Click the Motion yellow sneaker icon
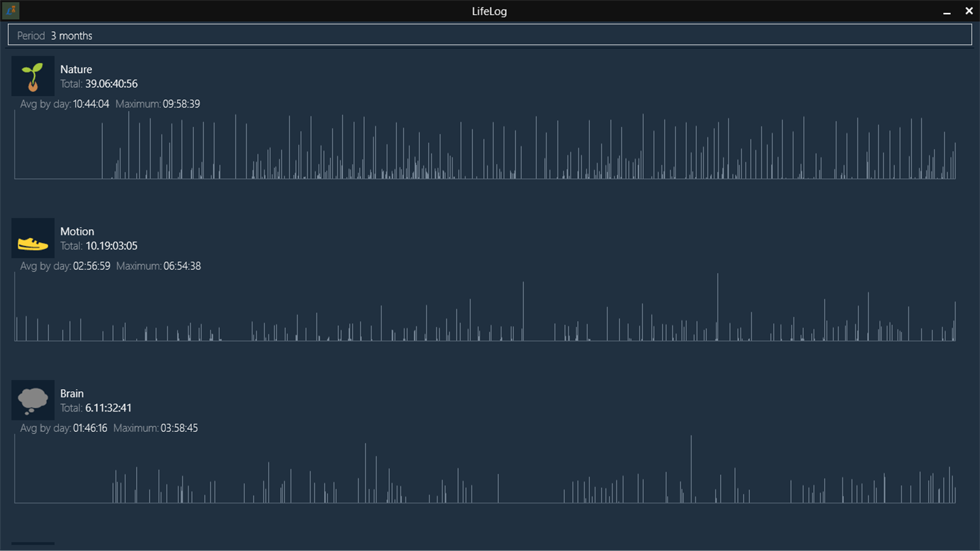 pos(33,238)
